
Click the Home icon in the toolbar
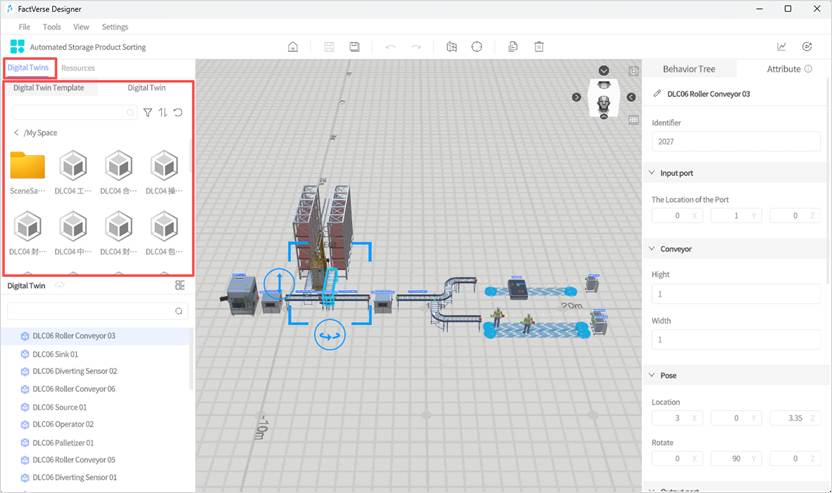292,46
